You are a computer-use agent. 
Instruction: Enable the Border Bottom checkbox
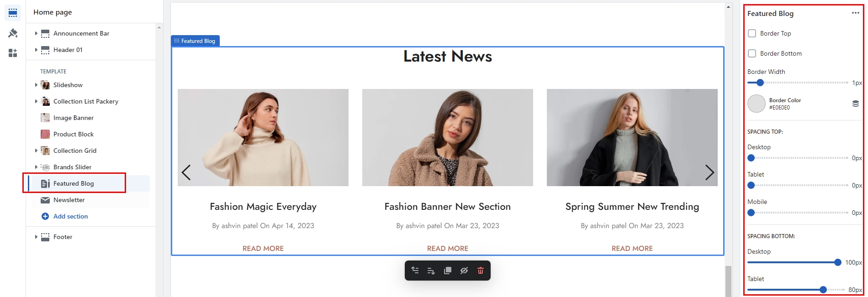(752, 53)
